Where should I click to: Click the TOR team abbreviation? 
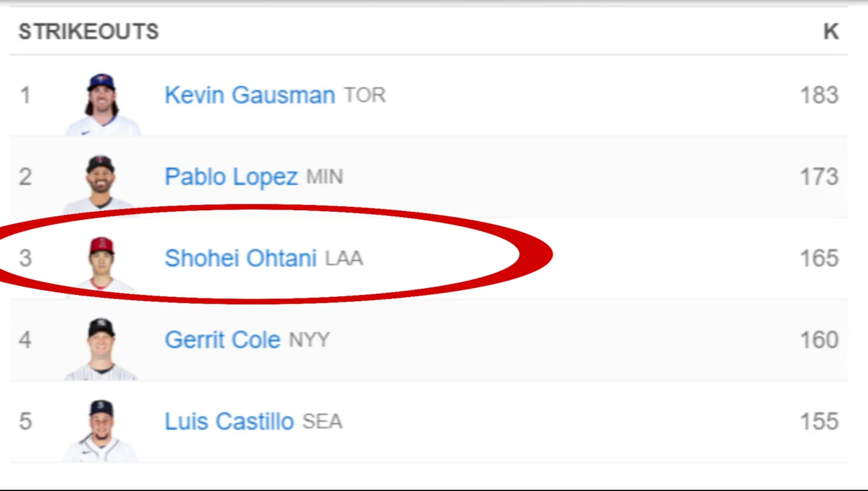click(x=365, y=95)
